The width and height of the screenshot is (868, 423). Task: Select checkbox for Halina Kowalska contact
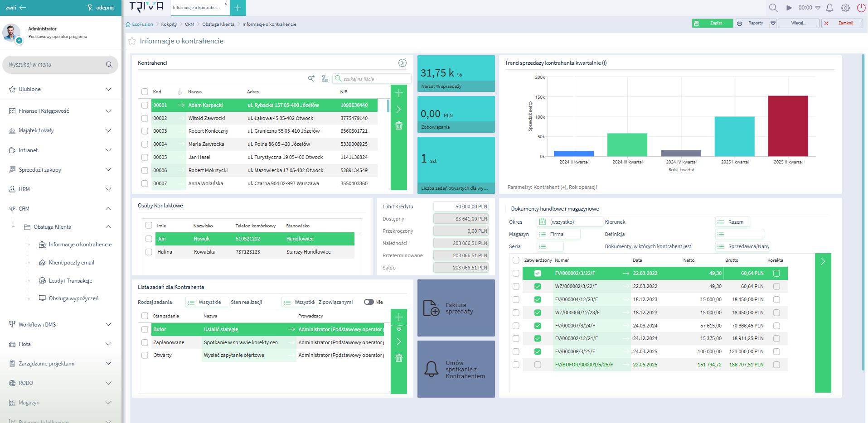tap(149, 252)
